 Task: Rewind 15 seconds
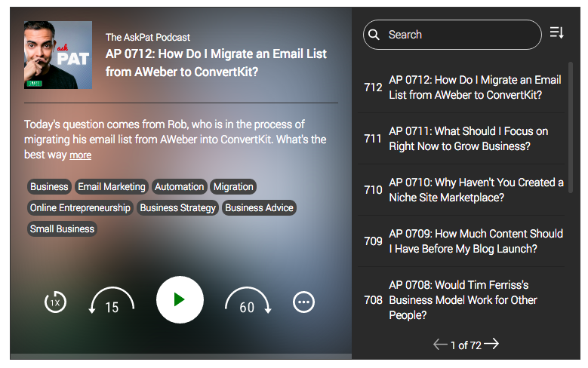pos(112,301)
